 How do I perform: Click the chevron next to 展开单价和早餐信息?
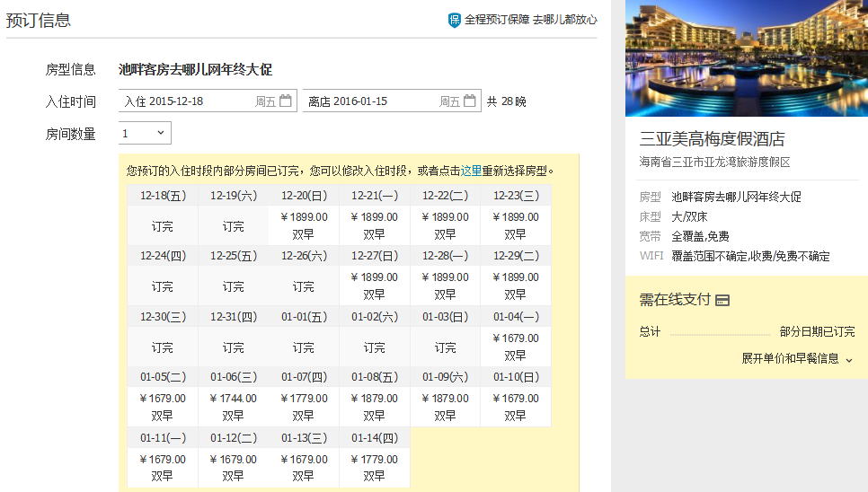point(849,359)
